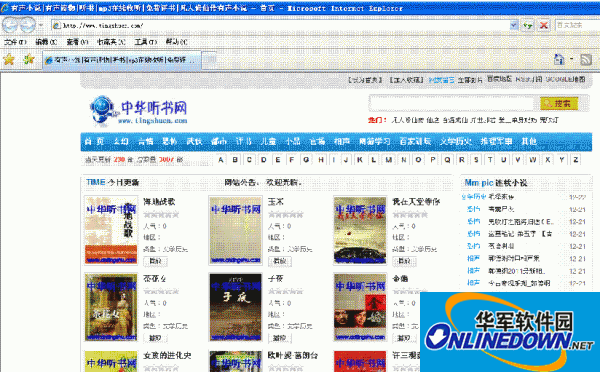Image resolution: width=600 pixels, height=372 pixels.
Task: Click letter M in the alphabet index
Action: (x=389, y=160)
